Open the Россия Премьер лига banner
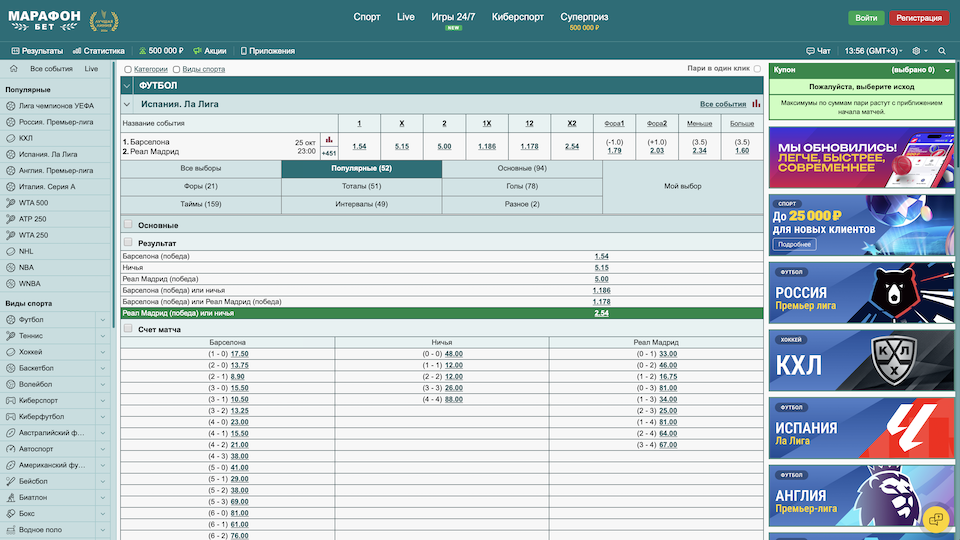Image resolution: width=960 pixels, height=540 pixels. [x=861, y=293]
